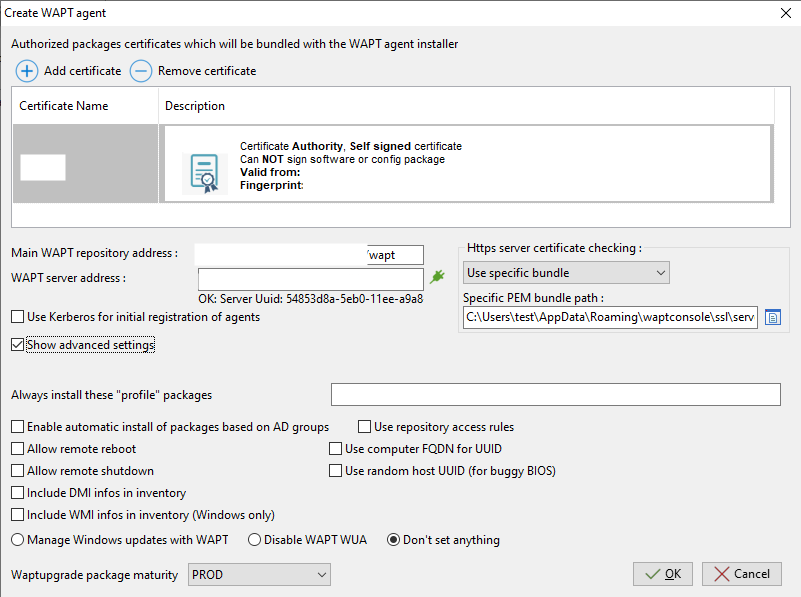Uncheck Show advanced settings
801x597 pixels.
click(x=18, y=345)
